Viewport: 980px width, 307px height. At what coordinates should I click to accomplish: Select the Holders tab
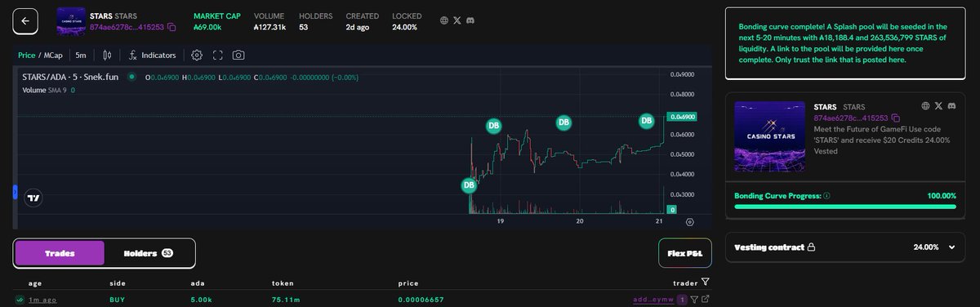(x=149, y=253)
